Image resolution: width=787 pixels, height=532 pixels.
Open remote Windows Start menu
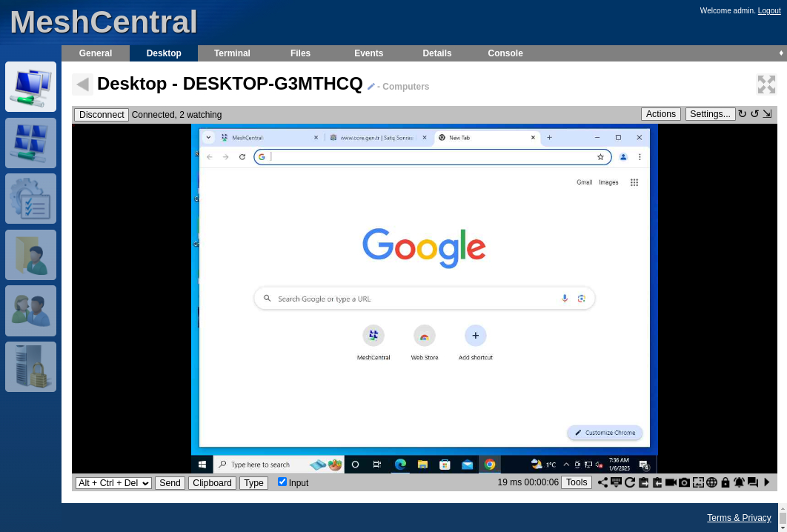click(202, 465)
